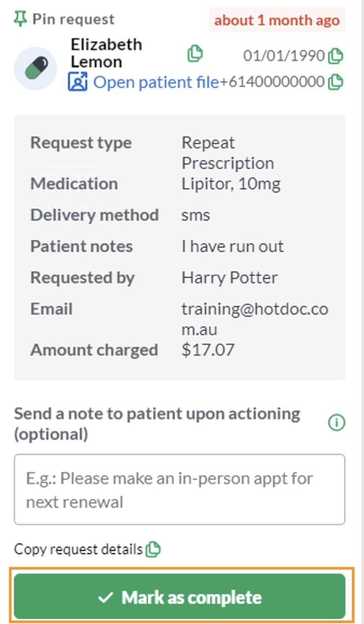Focus the note to patient text box
Viewport: 364px width, 624px height.
[180, 489]
